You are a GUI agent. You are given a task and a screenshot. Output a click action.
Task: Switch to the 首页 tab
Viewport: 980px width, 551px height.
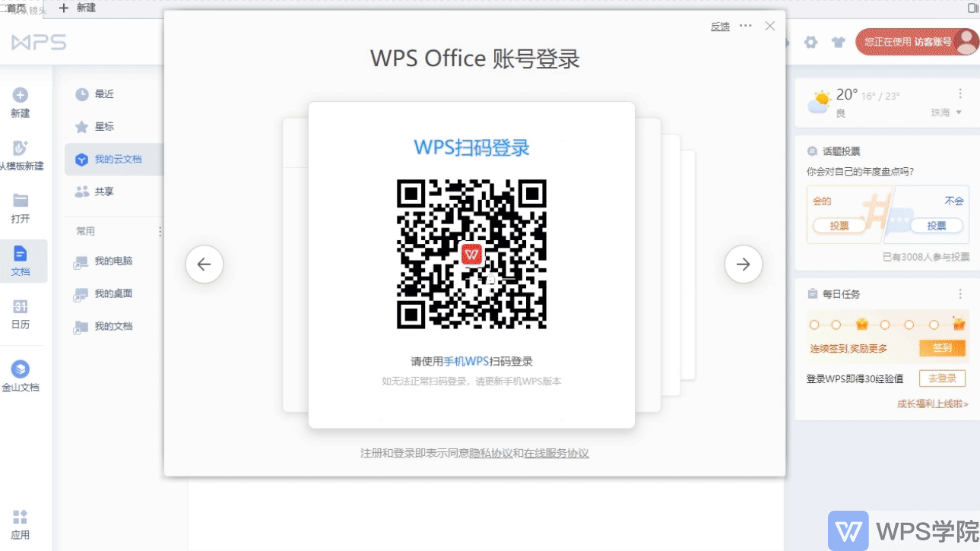(15, 8)
